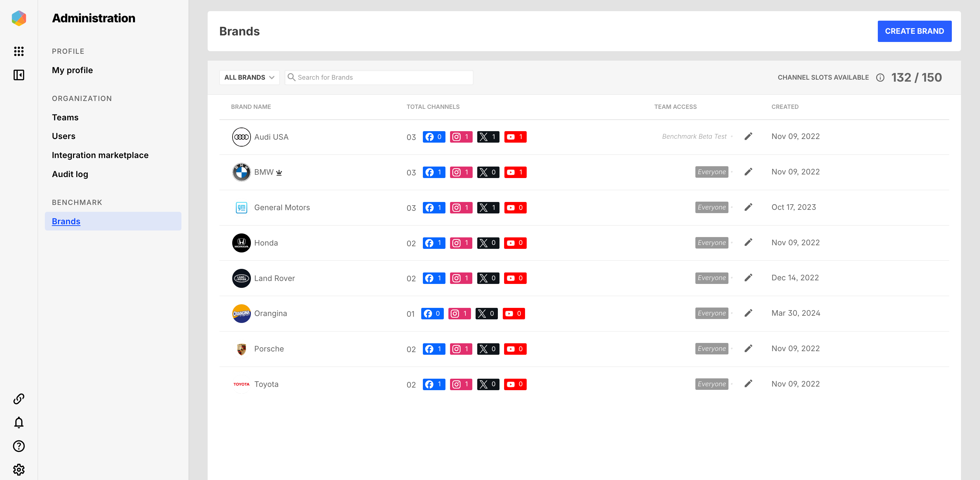Click the 132 / 150 slots counter
Viewport: 980px width, 480px height.
pos(916,78)
